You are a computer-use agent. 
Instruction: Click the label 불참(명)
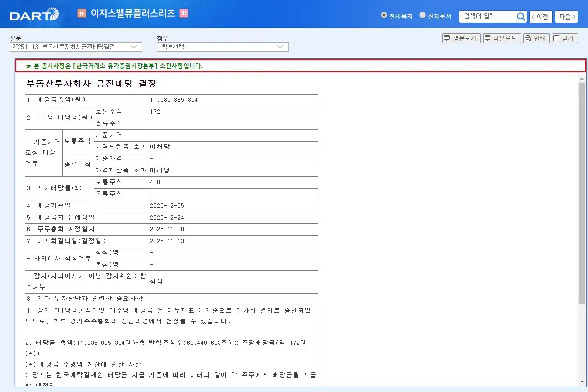[110, 265]
